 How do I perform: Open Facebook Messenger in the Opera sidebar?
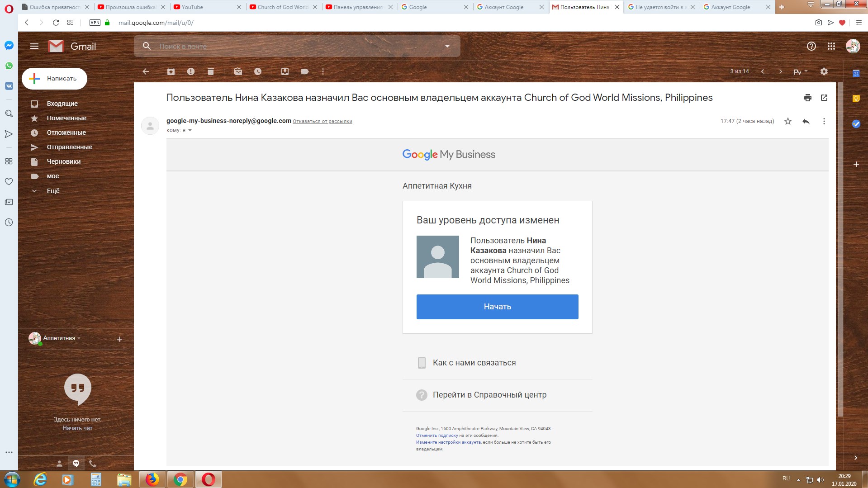point(9,46)
